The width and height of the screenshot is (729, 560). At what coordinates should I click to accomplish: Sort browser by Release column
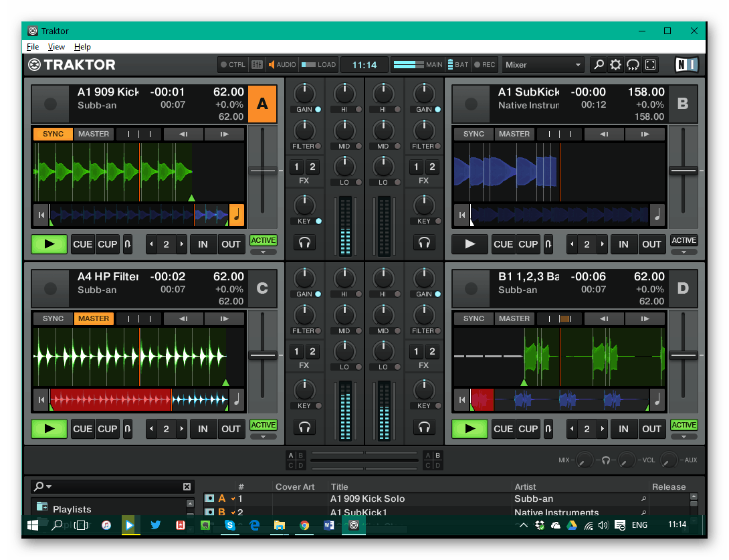[669, 487]
